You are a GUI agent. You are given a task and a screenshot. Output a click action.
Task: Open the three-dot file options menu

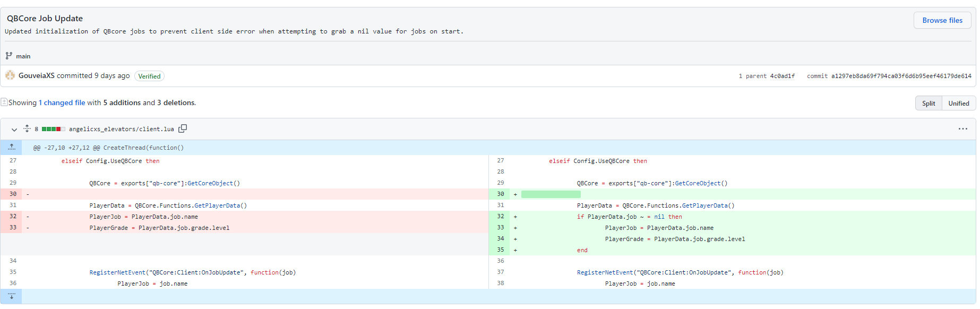[963, 129]
